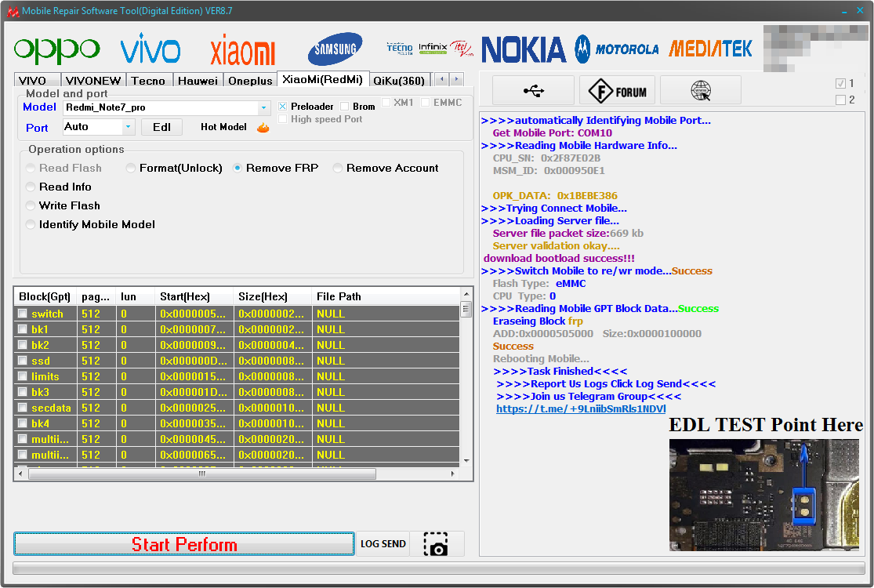Click the partition list scroll down arrow
The width and height of the screenshot is (874, 588).
pyautogui.click(x=466, y=461)
